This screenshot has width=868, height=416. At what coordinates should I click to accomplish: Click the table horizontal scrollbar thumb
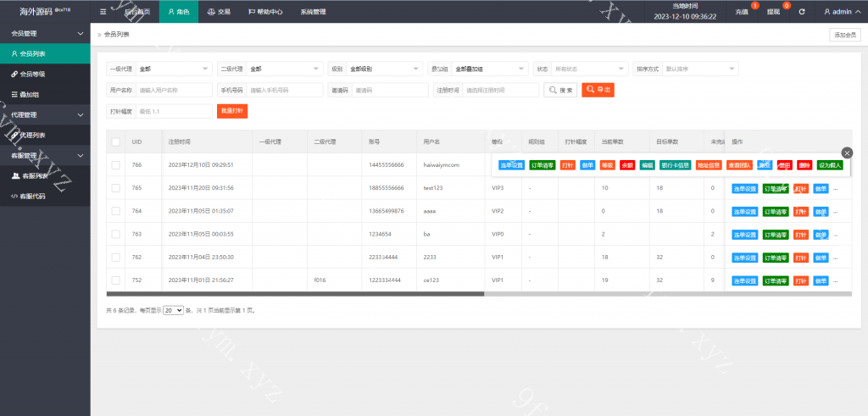click(295, 294)
